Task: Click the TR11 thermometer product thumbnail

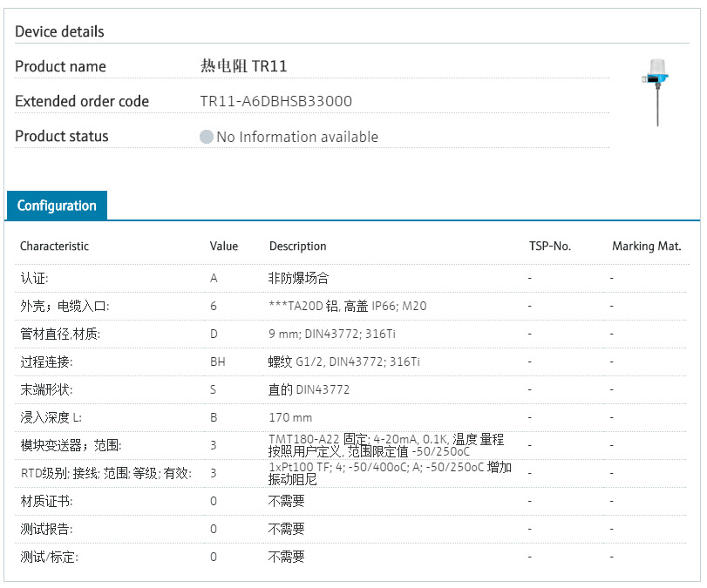Action: pos(656,92)
